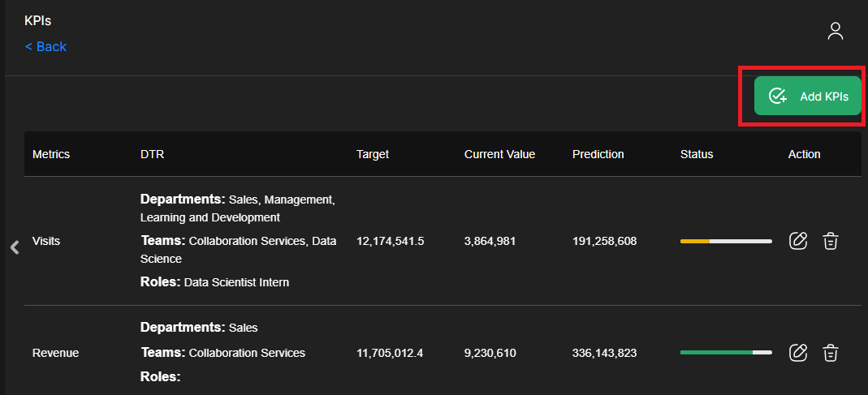Click the Visits prediction value 191,258,608
The height and width of the screenshot is (395, 868).
click(604, 241)
